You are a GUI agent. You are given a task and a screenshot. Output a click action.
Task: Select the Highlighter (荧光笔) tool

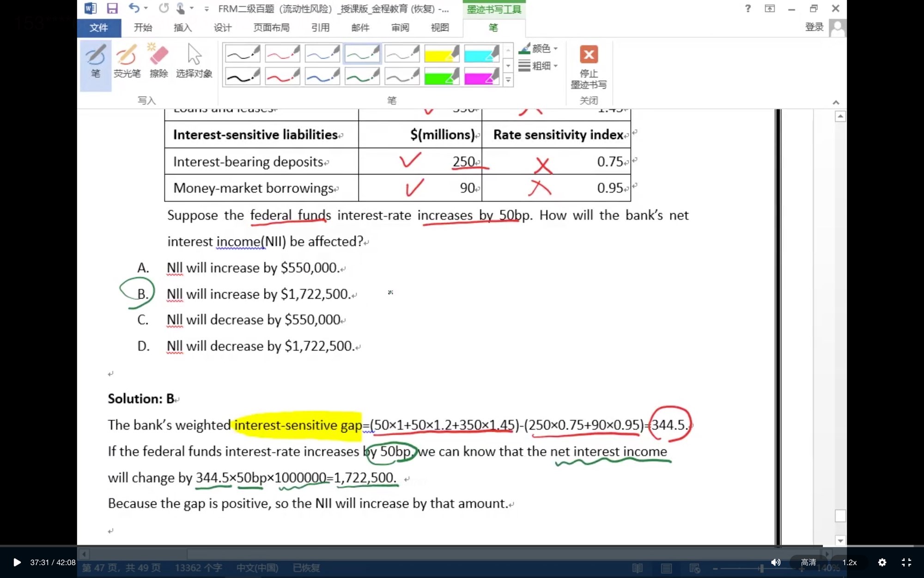click(x=127, y=61)
